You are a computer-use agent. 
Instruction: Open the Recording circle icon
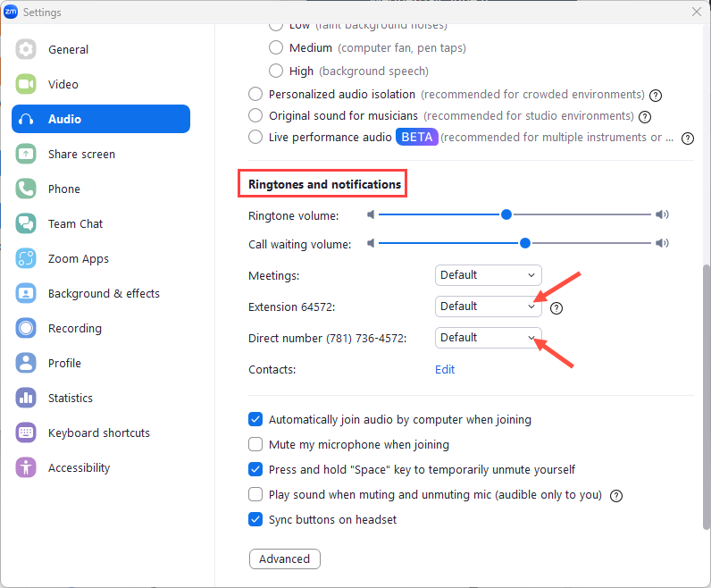(x=26, y=328)
